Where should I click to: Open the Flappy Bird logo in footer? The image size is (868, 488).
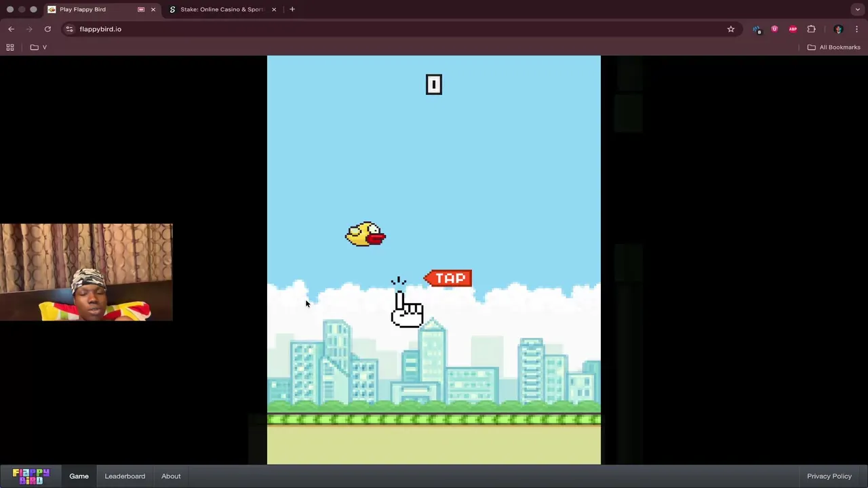(x=31, y=476)
